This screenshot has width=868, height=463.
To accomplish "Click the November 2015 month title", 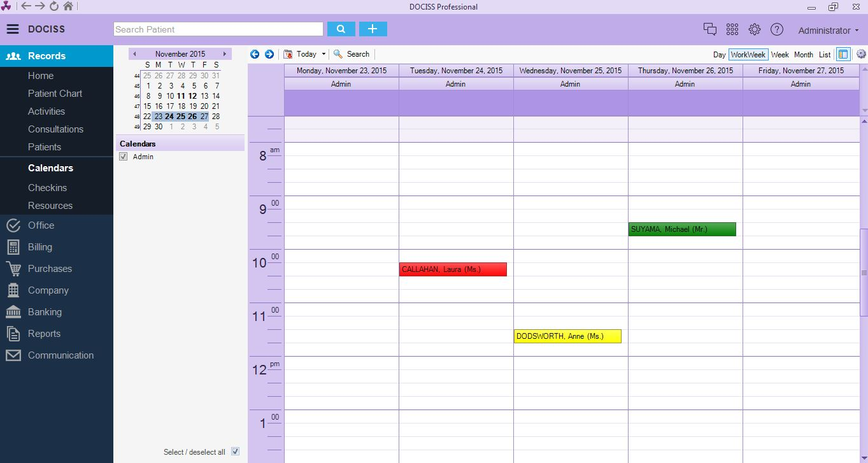I will 180,54.
